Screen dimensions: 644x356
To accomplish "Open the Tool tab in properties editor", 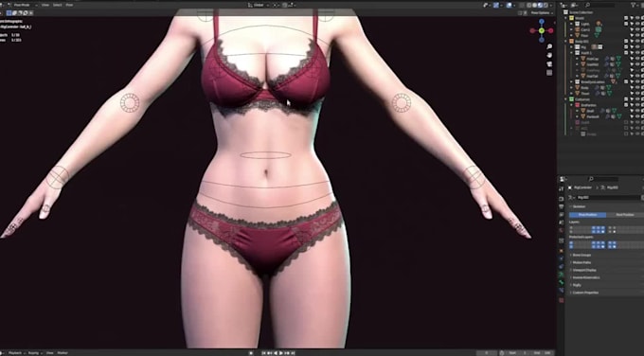I will pos(562,188).
